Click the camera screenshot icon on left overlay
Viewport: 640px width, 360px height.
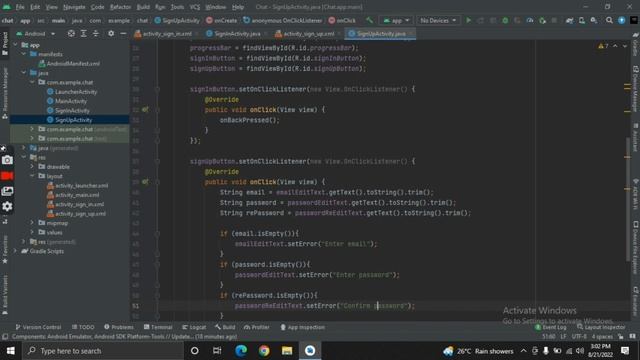pyautogui.click(x=7, y=160)
